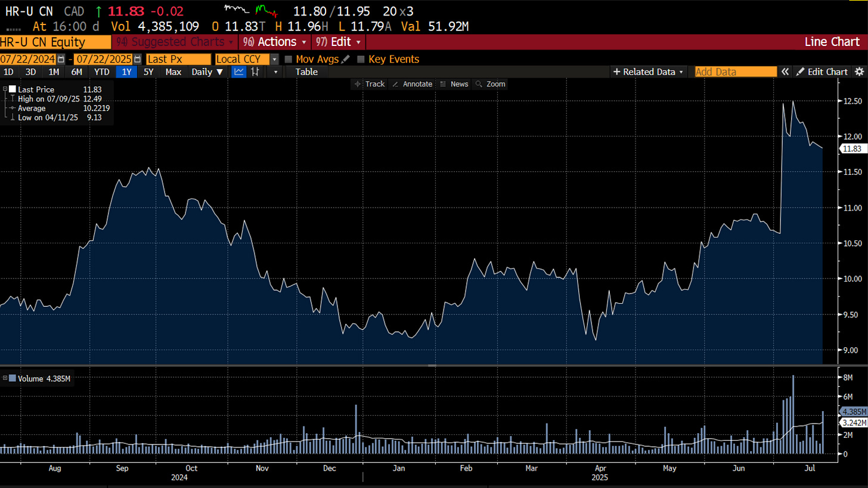Click the Vol 4,385,109 header value
Screen dimensions: 868x488
(x=156, y=26)
